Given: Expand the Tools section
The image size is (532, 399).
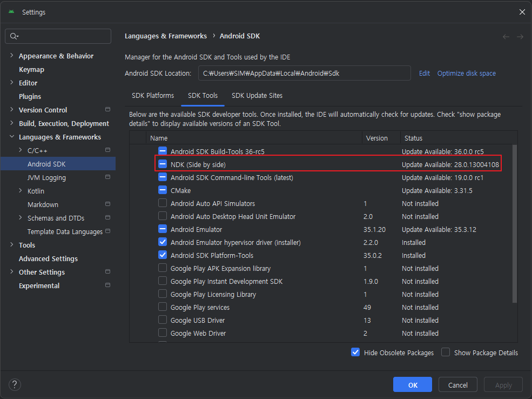Looking at the screenshot, I should pyautogui.click(x=12, y=244).
